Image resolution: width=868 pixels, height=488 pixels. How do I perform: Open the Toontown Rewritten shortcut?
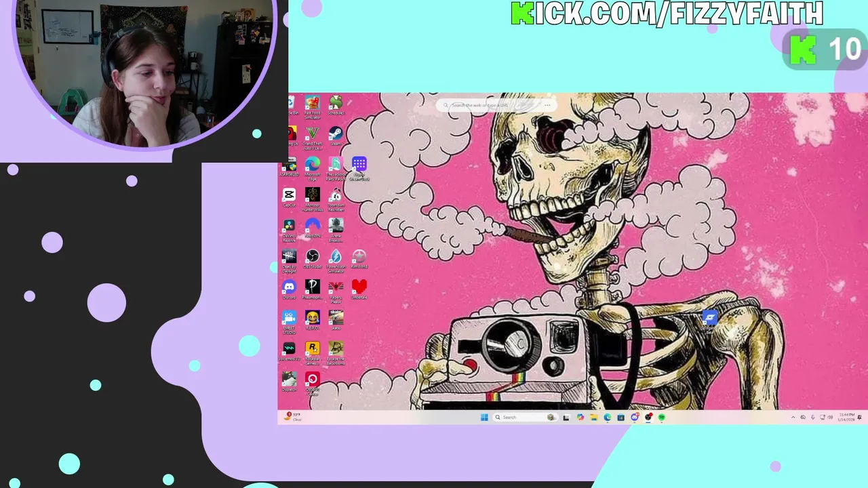[336, 200]
